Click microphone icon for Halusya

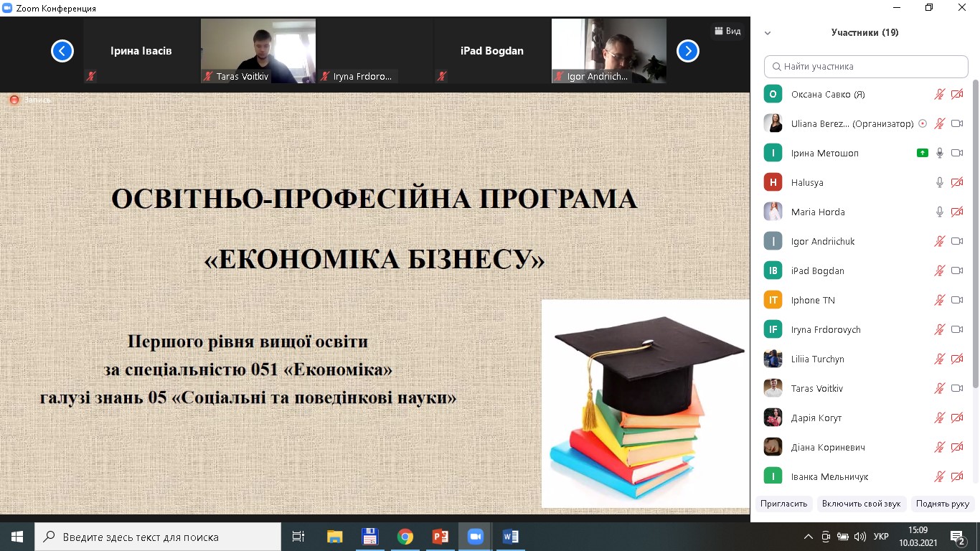pos(939,182)
